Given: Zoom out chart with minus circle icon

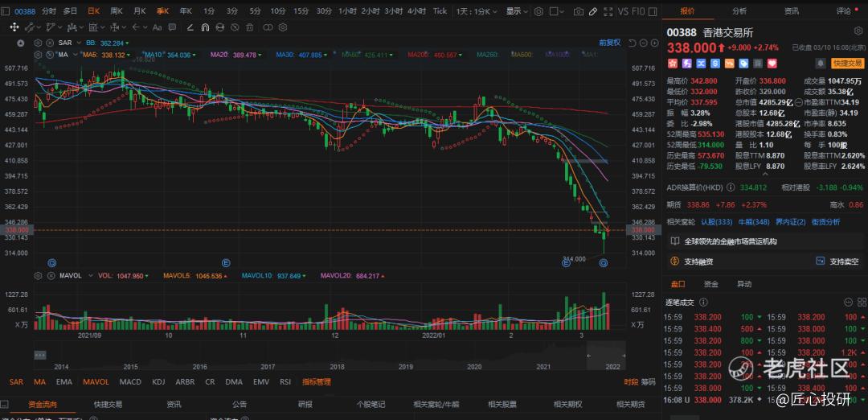Looking at the screenshot, I should tap(644, 43).
